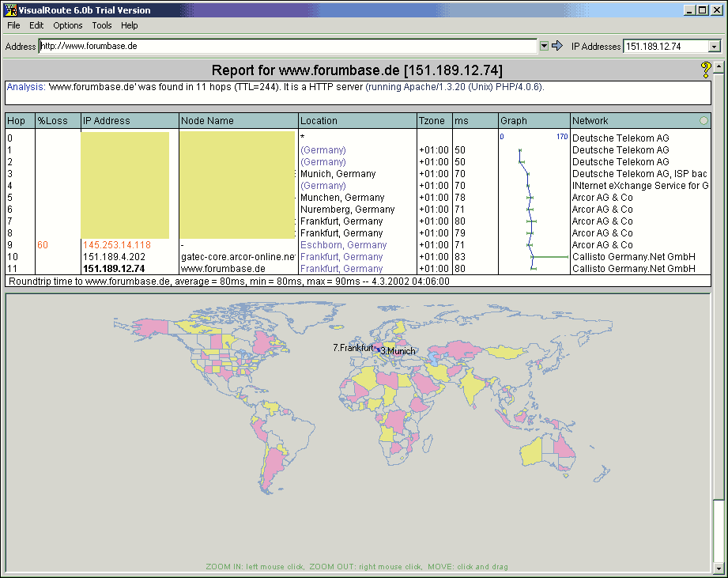The height and width of the screenshot is (578, 728).
Task: Click the hop 10 graph latency bar
Action: tap(550, 257)
